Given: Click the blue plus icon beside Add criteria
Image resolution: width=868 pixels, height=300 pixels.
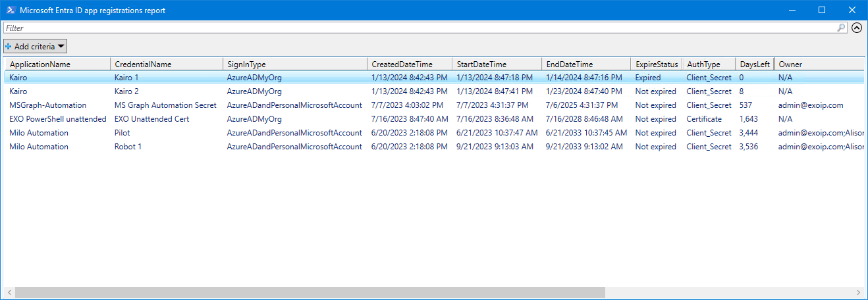Looking at the screenshot, I should (x=9, y=46).
